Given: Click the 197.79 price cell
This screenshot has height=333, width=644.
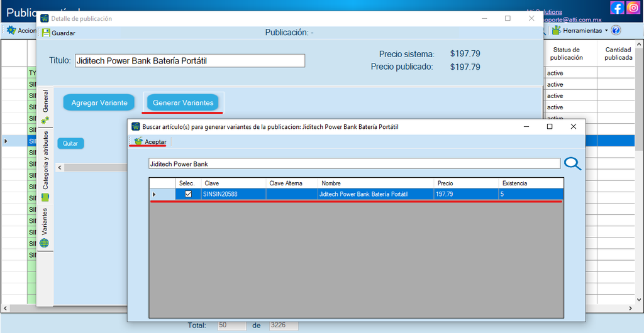Looking at the screenshot, I should (x=466, y=194).
